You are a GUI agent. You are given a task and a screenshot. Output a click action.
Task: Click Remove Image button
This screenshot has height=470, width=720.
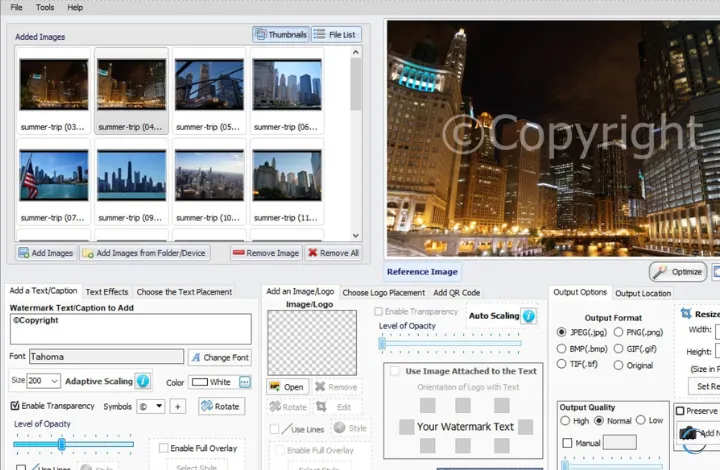265,253
